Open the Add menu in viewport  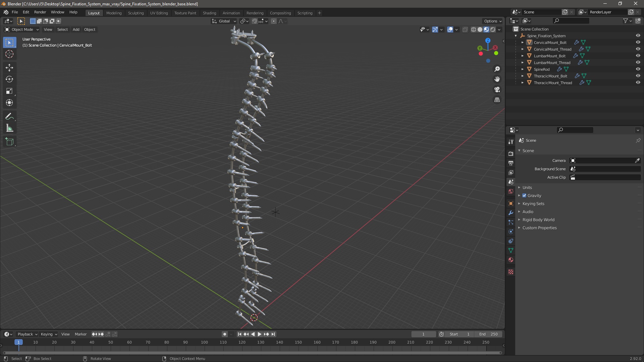(x=76, y=29)
